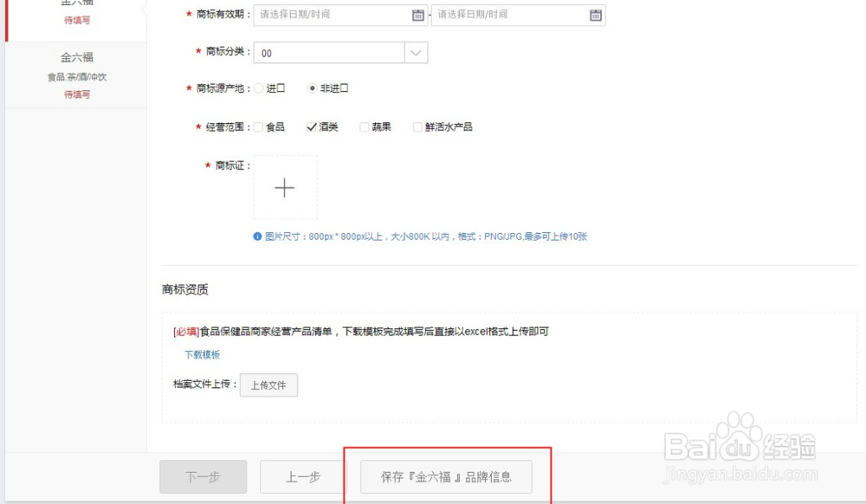
Task: Check the 鲜活水产品 checkbox
Action: (417, 127)
